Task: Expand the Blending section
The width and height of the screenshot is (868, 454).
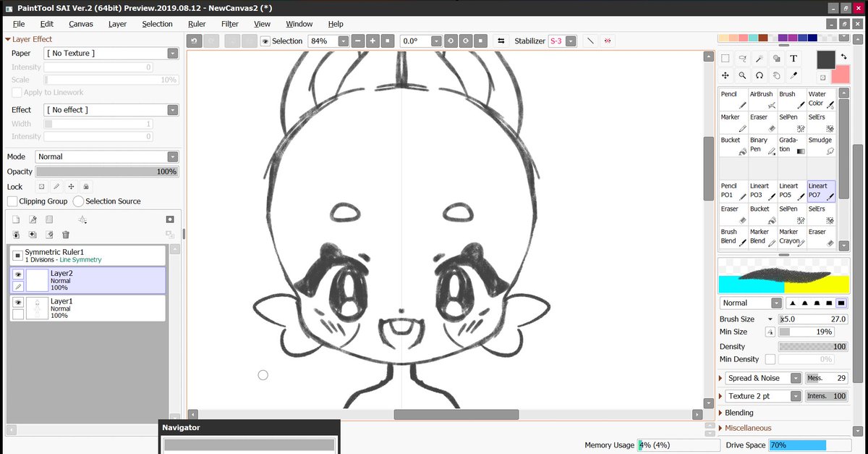Action: (x=739, y=412)
